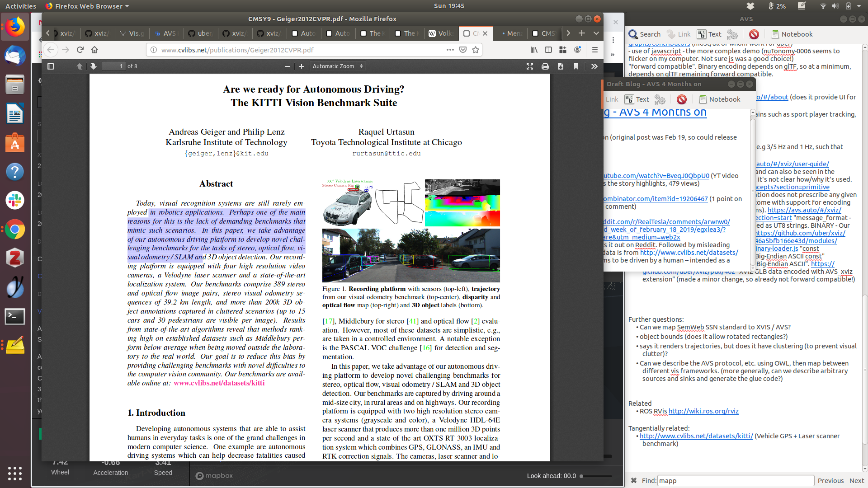Download the PDF file
This screenshot has height=488, width=868.
[561, 66]
